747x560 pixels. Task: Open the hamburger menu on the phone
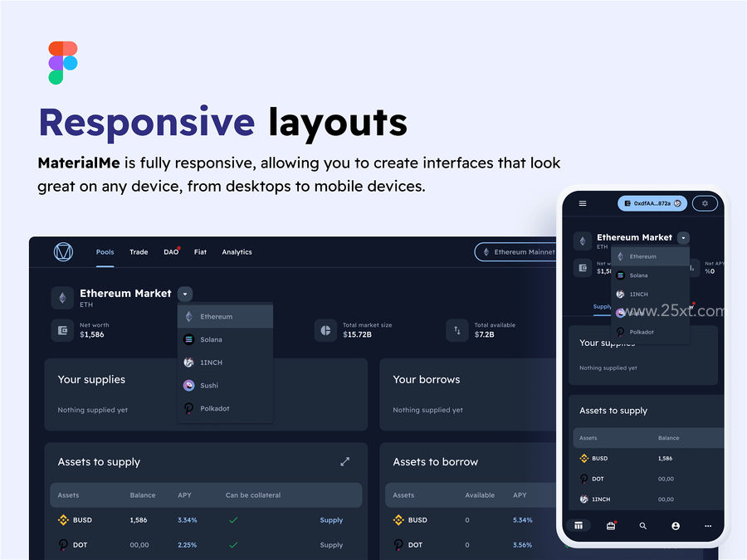coord(583,203)
